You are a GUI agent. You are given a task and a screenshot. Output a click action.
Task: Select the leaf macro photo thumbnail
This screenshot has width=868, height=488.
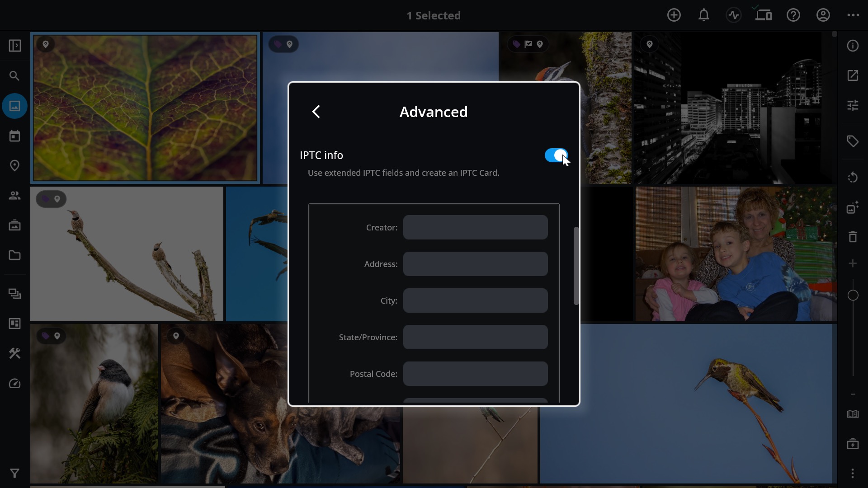click(x=145, y=108)
